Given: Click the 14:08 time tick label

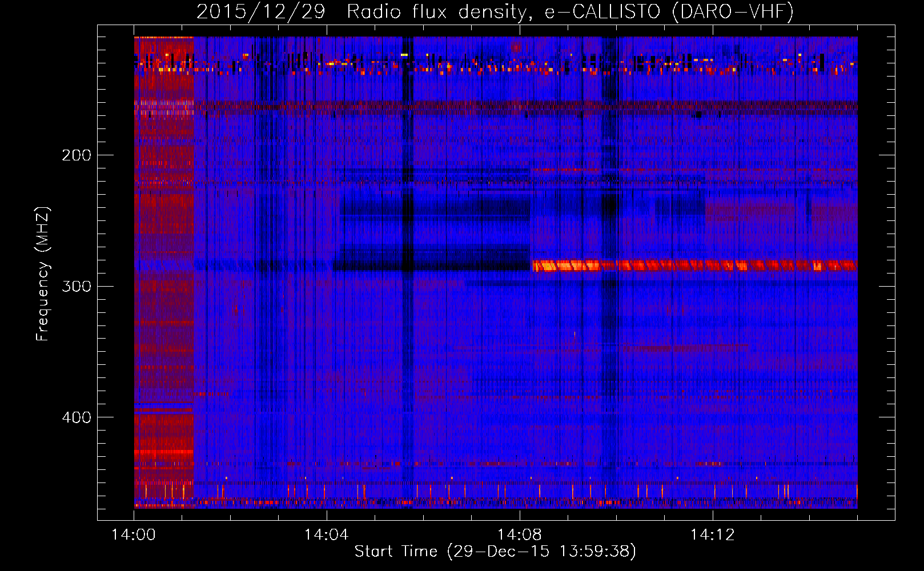Looking at the screenshot, I should 520,535.
